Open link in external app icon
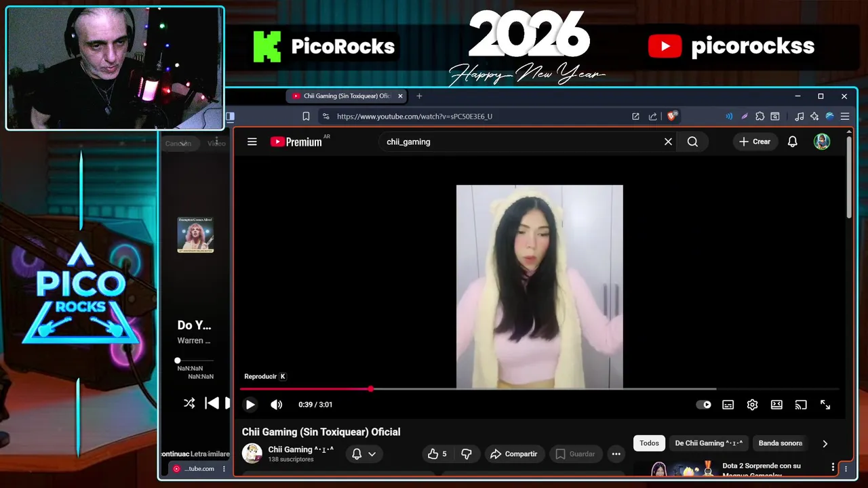The image size is (868, 488). coord(635,117)
